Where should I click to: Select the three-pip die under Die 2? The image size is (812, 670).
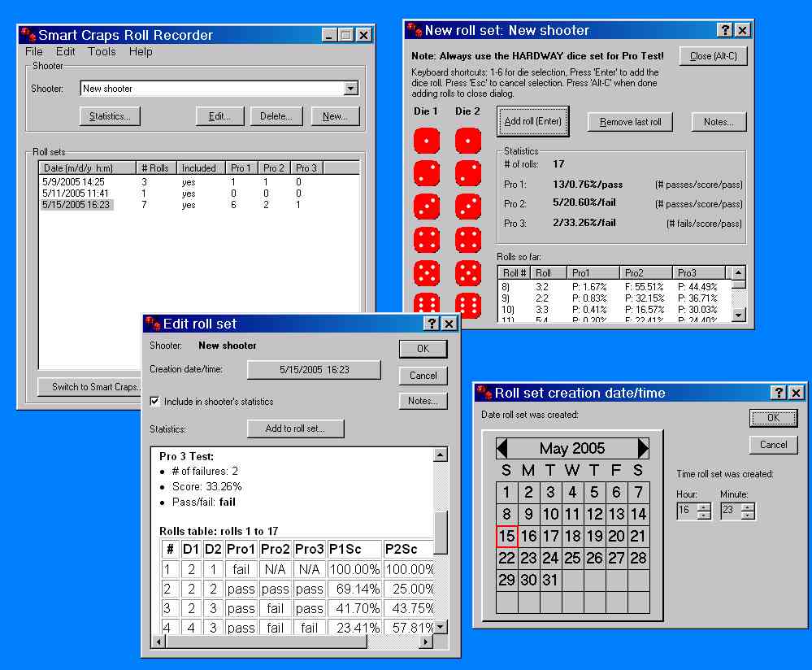point(468,207)
